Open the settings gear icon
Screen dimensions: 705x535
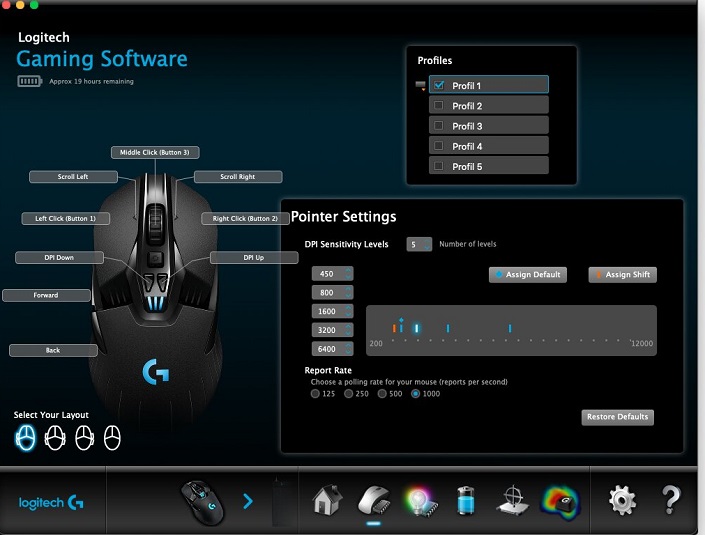click(x=623, y=500)
